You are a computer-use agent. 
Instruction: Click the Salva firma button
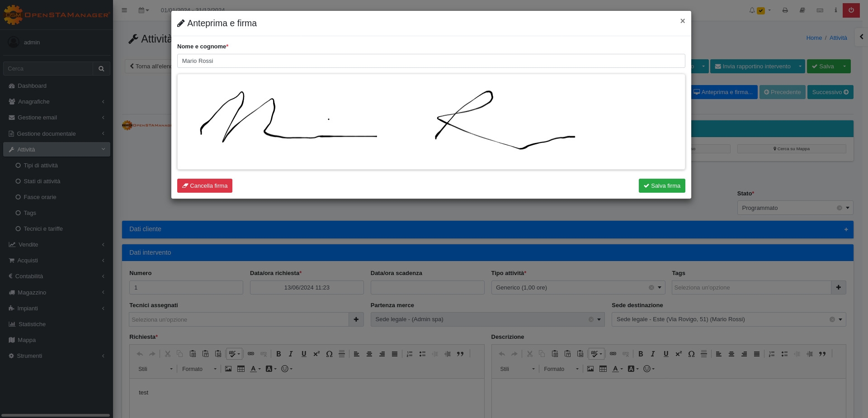[661, 186]
